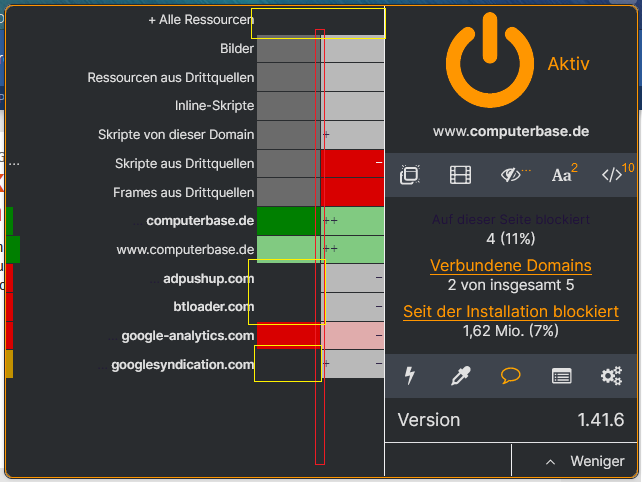Click dark green global cell for computerbase.de
642x483 pixels.
tap(289, 221)
